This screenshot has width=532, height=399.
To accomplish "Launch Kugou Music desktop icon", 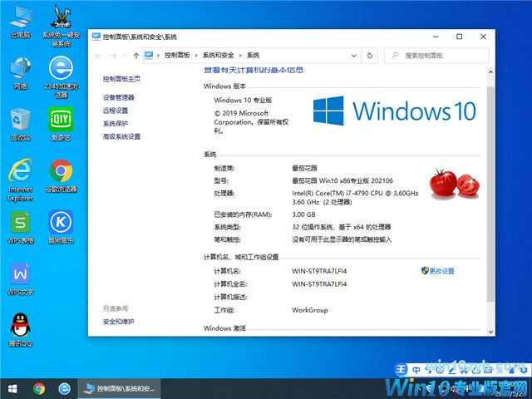I will pyautogui.click(x=61, y=227).
